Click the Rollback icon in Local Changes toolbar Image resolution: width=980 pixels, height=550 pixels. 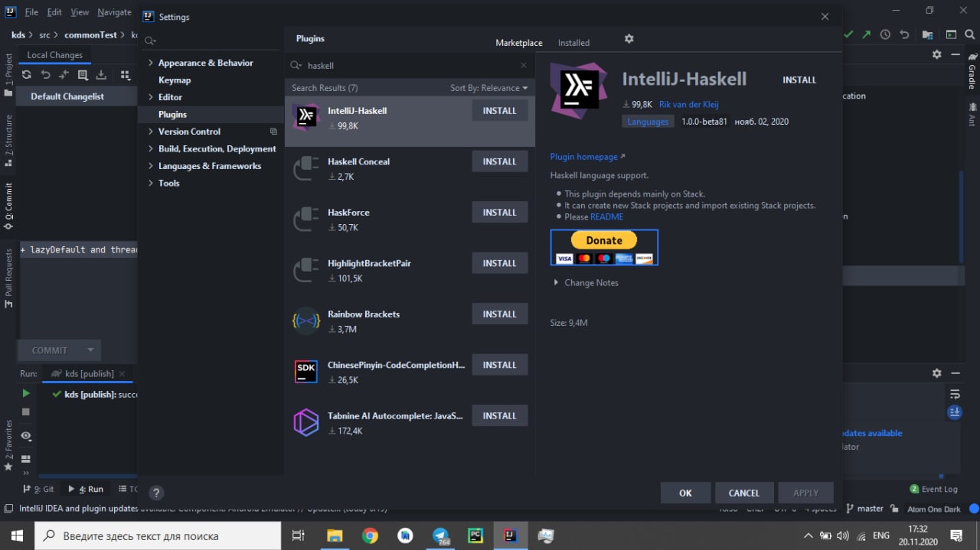coord(45,75)
